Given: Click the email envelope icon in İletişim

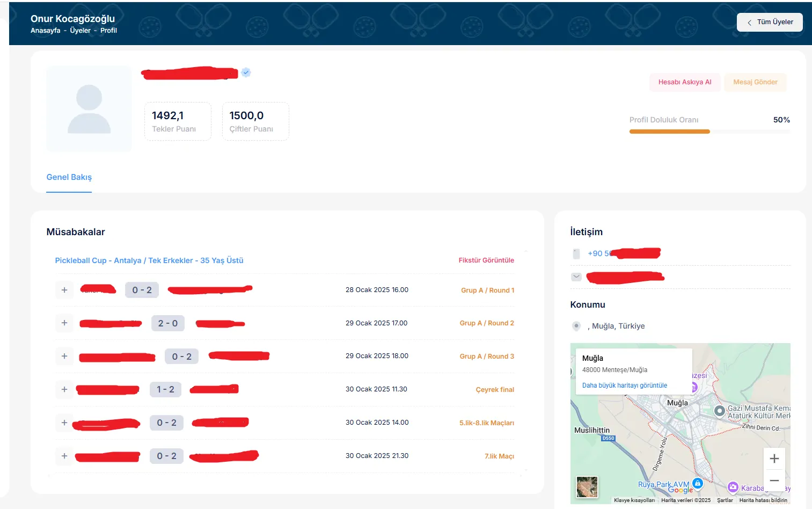Looking at the screenshot, I should pos(576,277).
